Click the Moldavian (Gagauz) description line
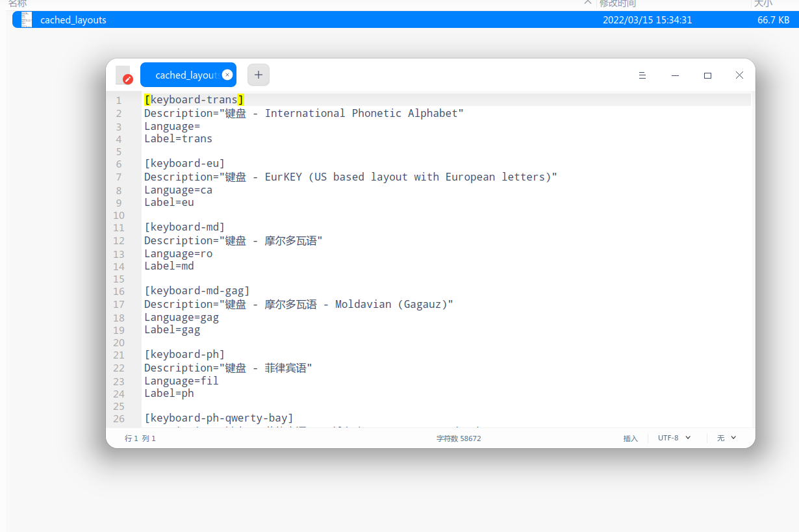 (x=299, y=304)
